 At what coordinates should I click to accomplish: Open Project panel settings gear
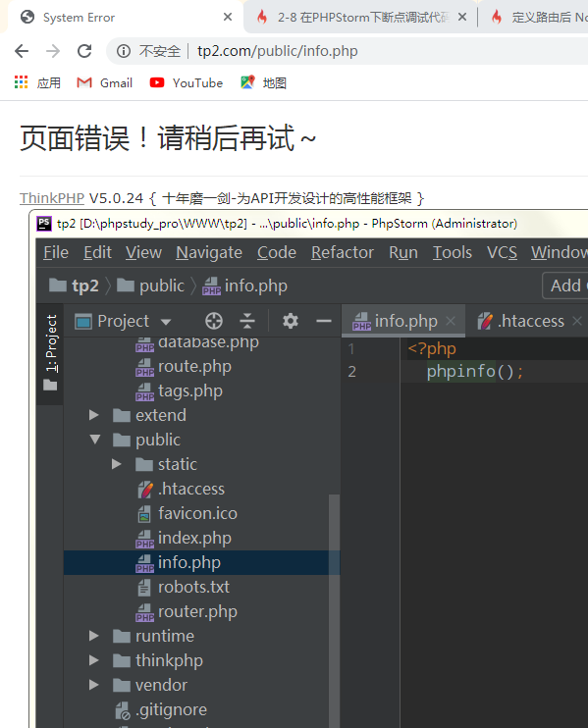coord(291,321)
